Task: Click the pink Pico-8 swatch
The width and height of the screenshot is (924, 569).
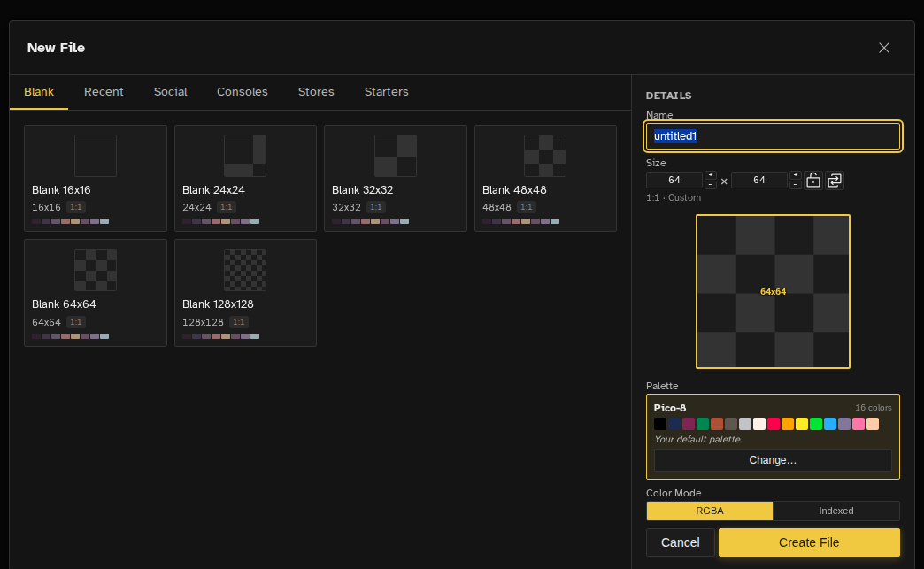Action: (858, 424)
